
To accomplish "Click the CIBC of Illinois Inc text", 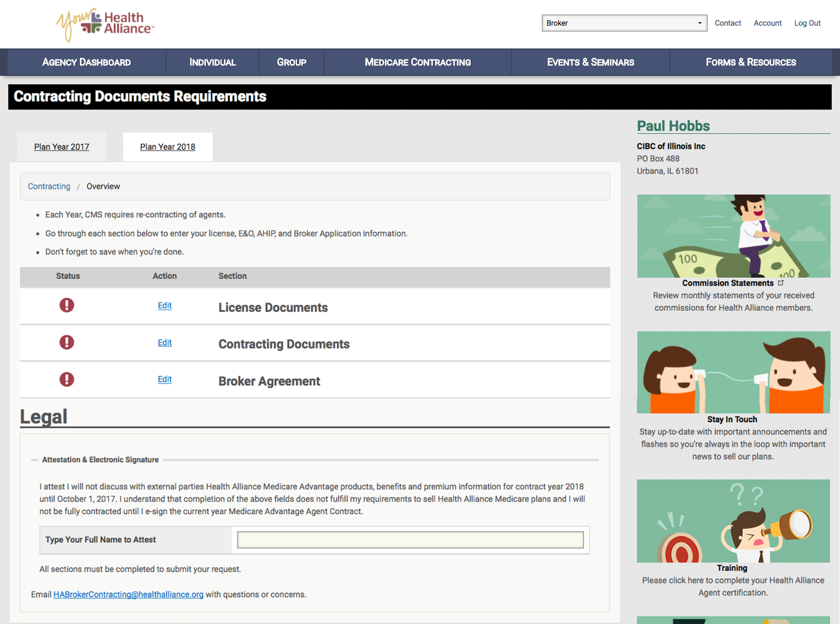I will coord(671,147).
